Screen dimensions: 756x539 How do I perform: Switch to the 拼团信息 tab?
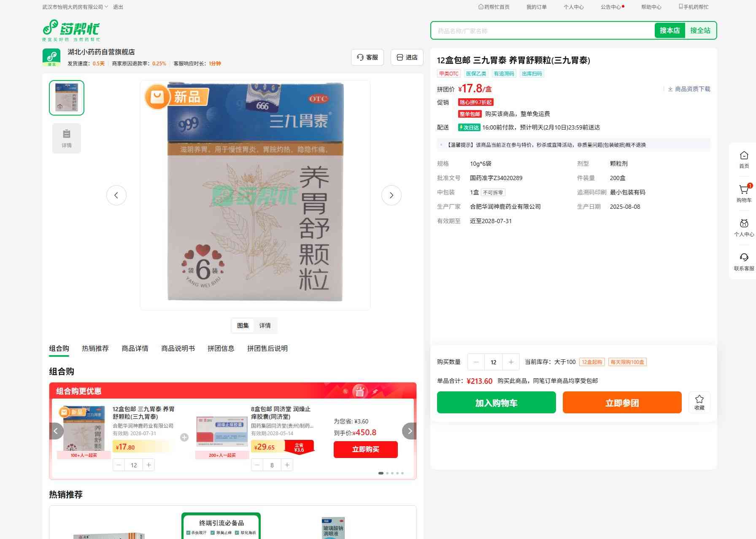coord(221,348)
